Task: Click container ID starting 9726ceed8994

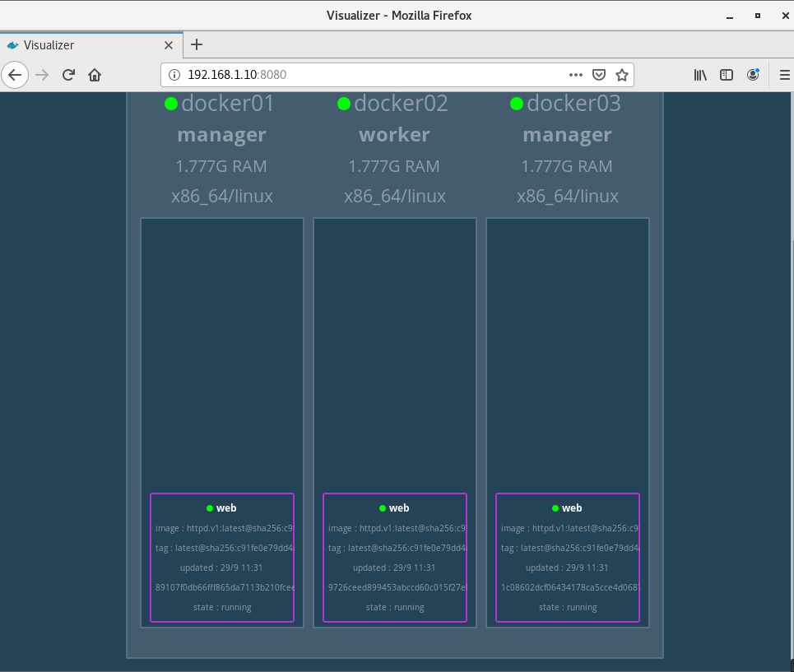Action: (x=397, y=587)
